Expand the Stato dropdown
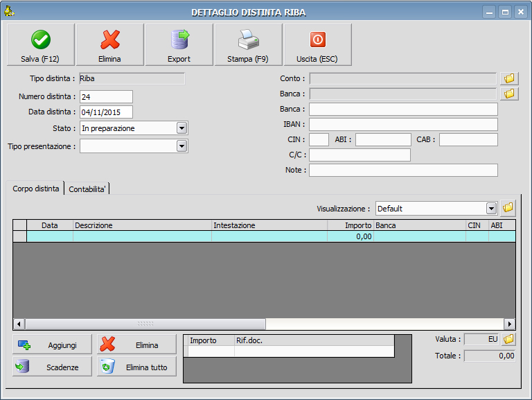The width and height of the screenshot is (532, 400). coord(182,128)
